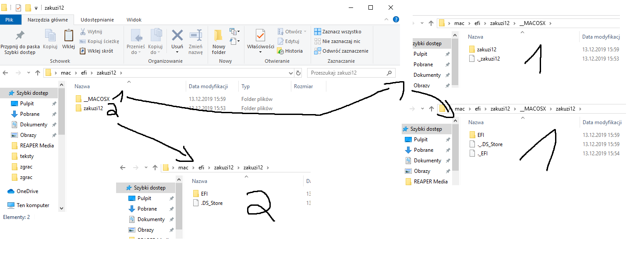Screen dimensions: 644x265
Task: Click the Przeszukaj: zakuzi12 search field
Action: tap(351, 73)
